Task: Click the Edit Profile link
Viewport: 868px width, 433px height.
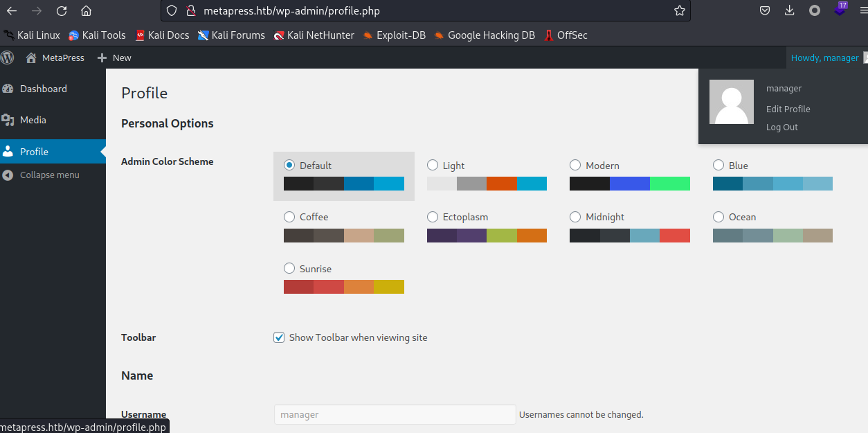Action: [x=788, y=109]
